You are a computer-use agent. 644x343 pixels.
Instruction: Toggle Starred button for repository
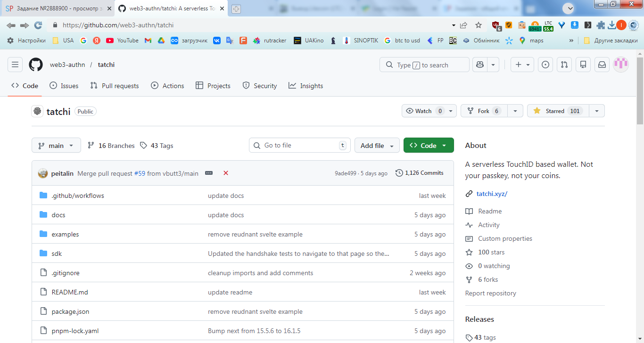(x=558, y=111)
